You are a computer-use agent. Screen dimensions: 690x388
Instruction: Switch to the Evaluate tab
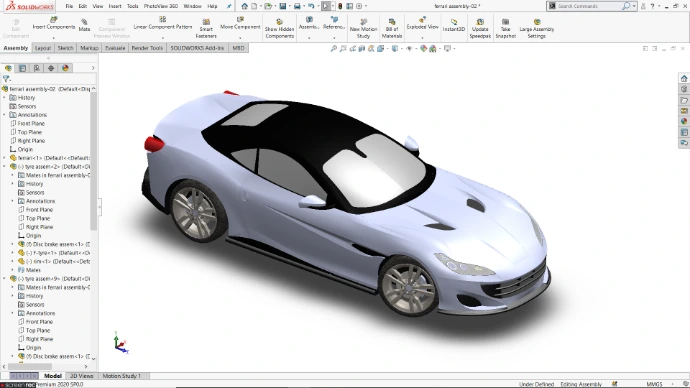point(115,48)
